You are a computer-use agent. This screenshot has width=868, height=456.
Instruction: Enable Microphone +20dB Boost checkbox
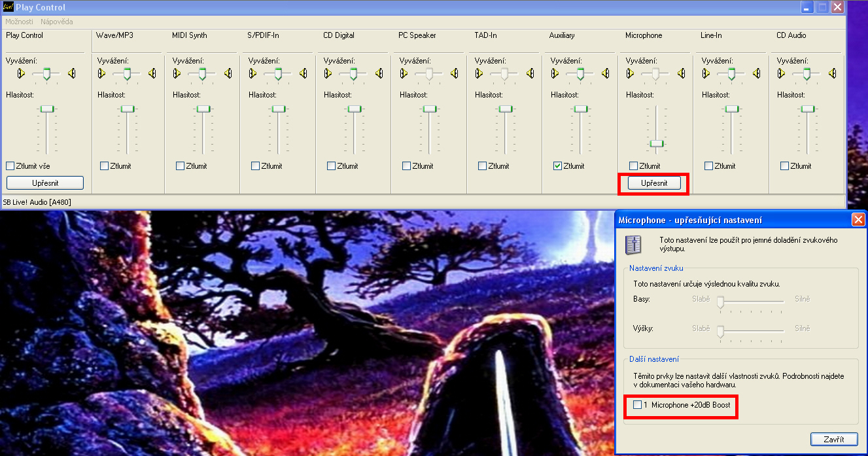(638, 405)
